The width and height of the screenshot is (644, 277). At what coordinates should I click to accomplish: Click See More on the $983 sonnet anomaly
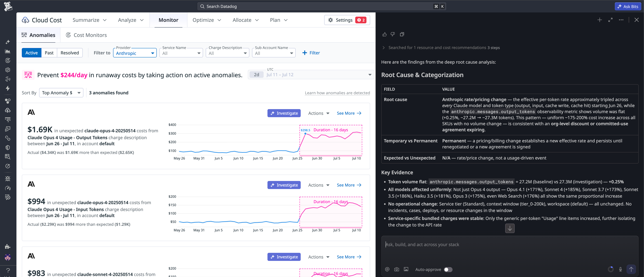click(349, 257)
